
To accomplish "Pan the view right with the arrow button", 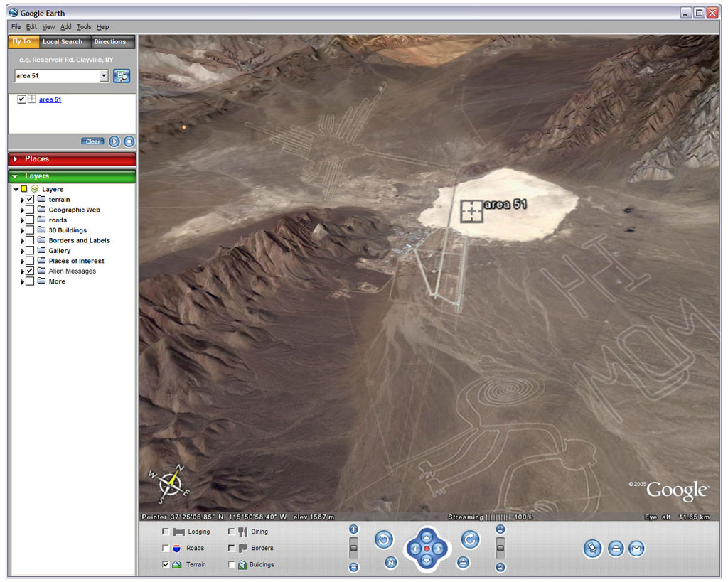I will (x=439, y=549).
